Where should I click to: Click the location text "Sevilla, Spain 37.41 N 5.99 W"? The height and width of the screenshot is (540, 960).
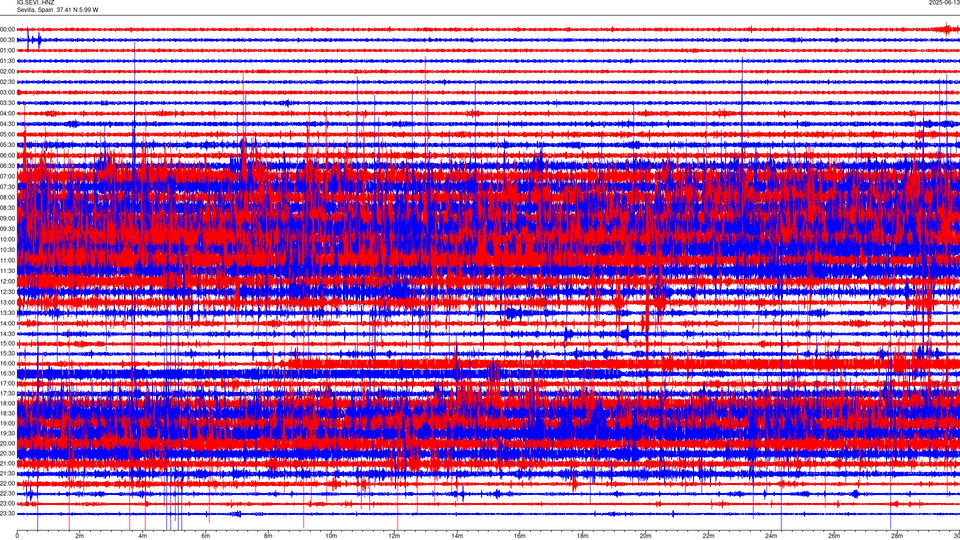point(58,10)
